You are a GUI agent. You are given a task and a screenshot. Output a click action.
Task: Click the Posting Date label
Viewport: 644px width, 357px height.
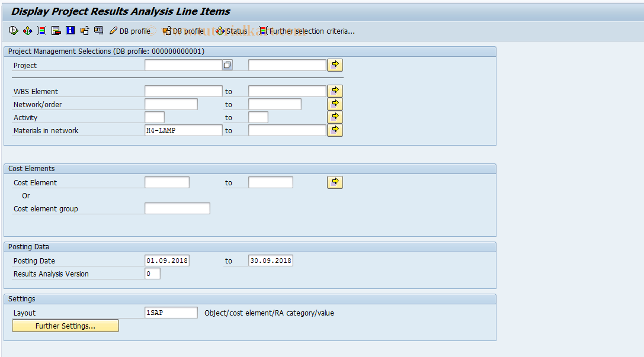coord(34,261)
